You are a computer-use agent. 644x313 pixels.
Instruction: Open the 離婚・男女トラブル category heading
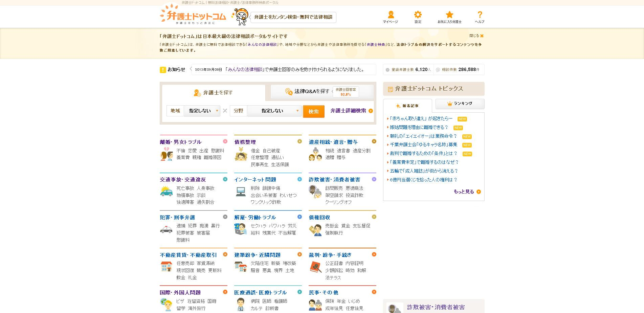pos(181,142)
